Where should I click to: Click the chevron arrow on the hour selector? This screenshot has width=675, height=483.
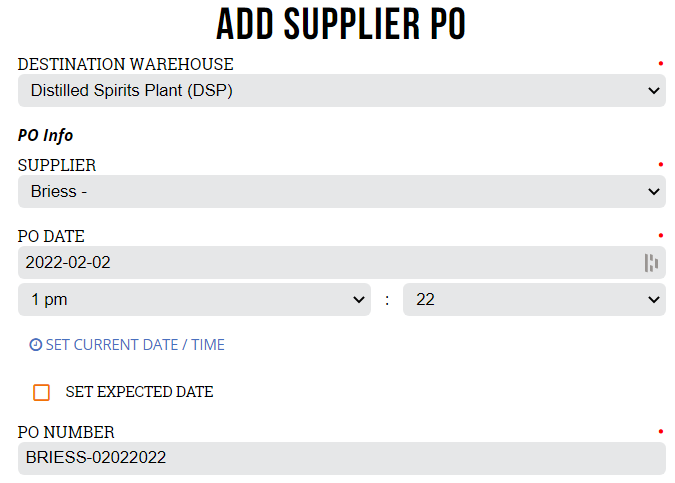[x=359, y=300]
